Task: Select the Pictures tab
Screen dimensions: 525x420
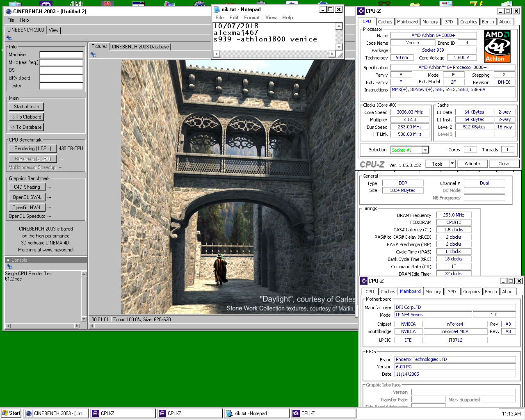Action: click(x=99, y=46)
